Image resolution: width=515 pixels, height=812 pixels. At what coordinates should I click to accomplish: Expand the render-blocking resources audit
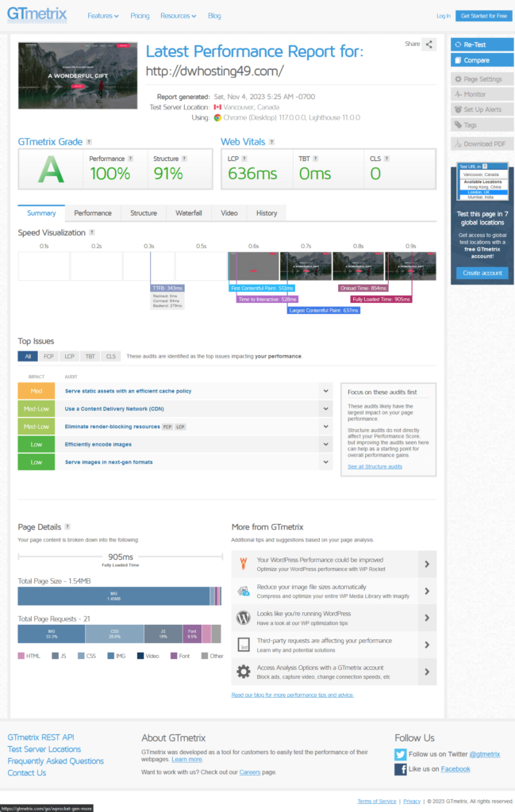326,427
